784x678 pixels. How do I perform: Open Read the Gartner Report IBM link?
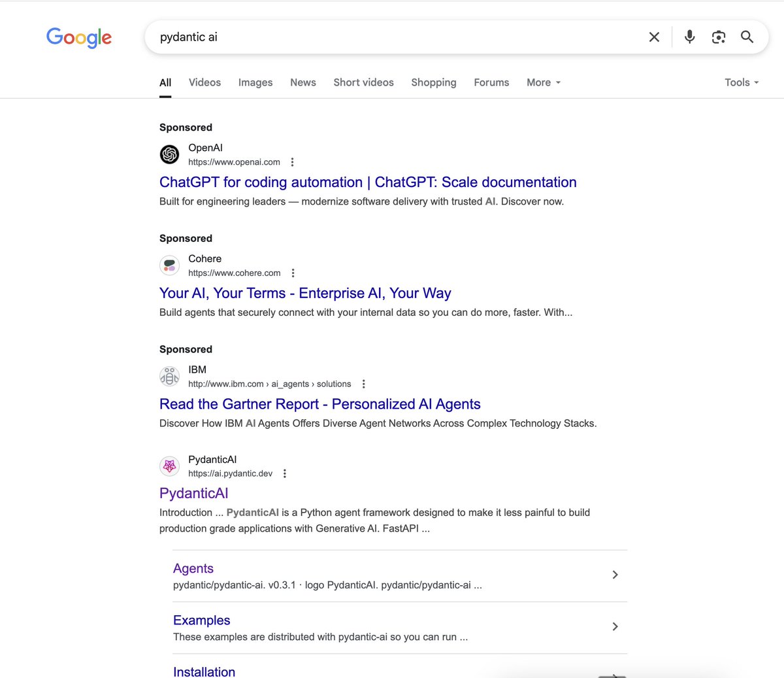tap(320, 404)
